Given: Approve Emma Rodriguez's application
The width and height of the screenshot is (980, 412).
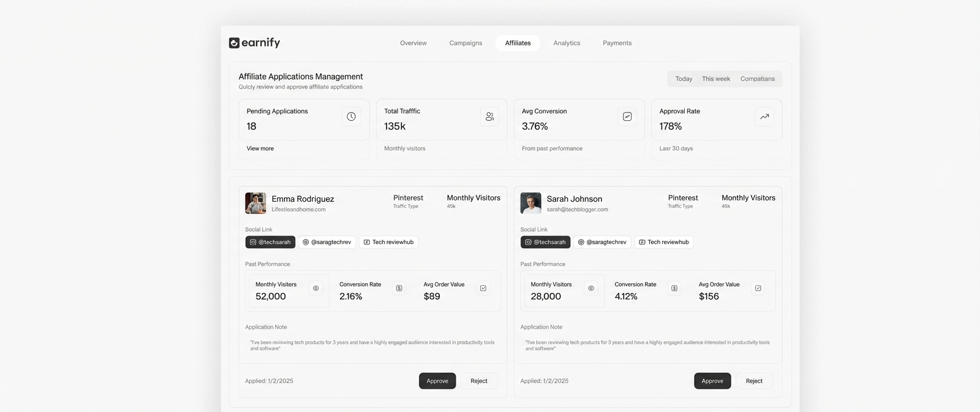Looking at the screenshot, I should 437,381.
